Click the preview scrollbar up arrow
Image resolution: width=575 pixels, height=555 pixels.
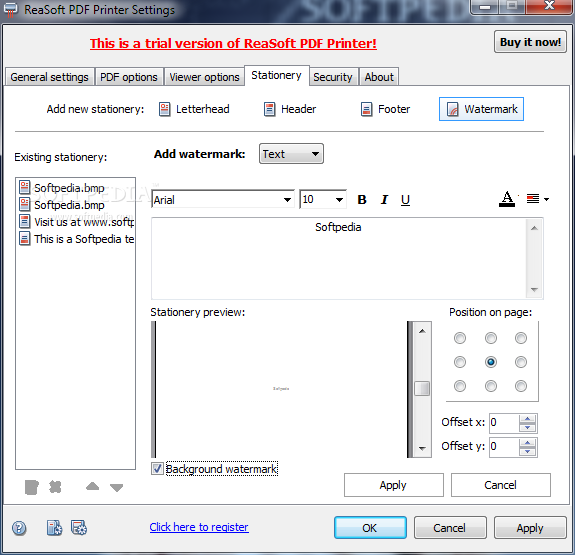(x=422, y=331)
